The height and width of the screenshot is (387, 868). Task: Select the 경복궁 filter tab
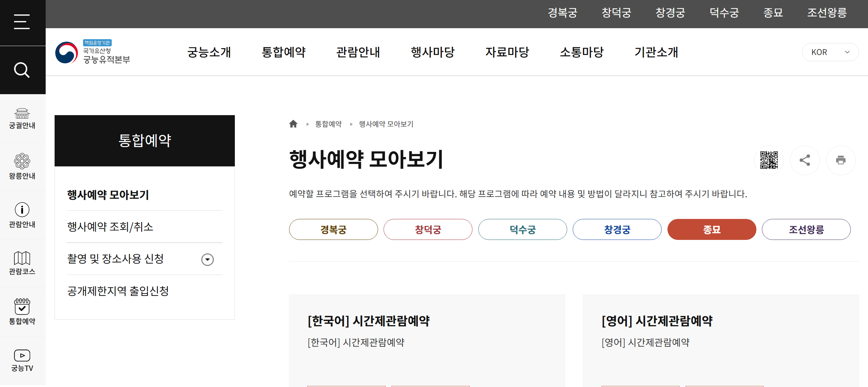pyautogui.click(x=333, y=230)
